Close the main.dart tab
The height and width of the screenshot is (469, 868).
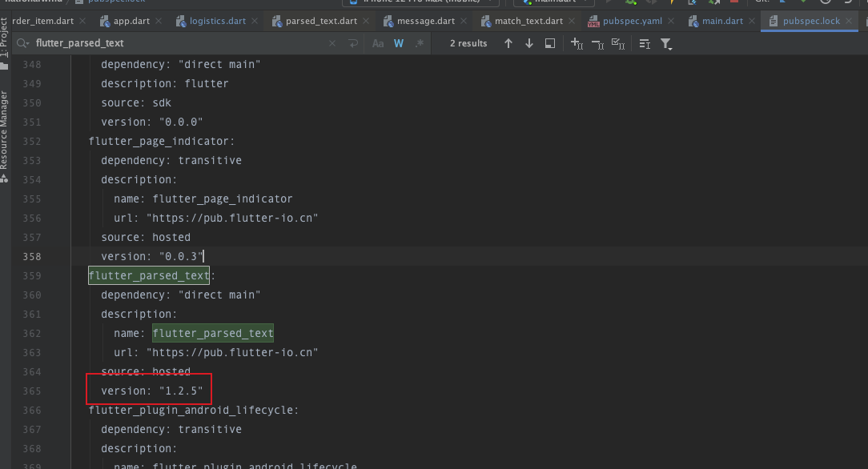(752, 21)
